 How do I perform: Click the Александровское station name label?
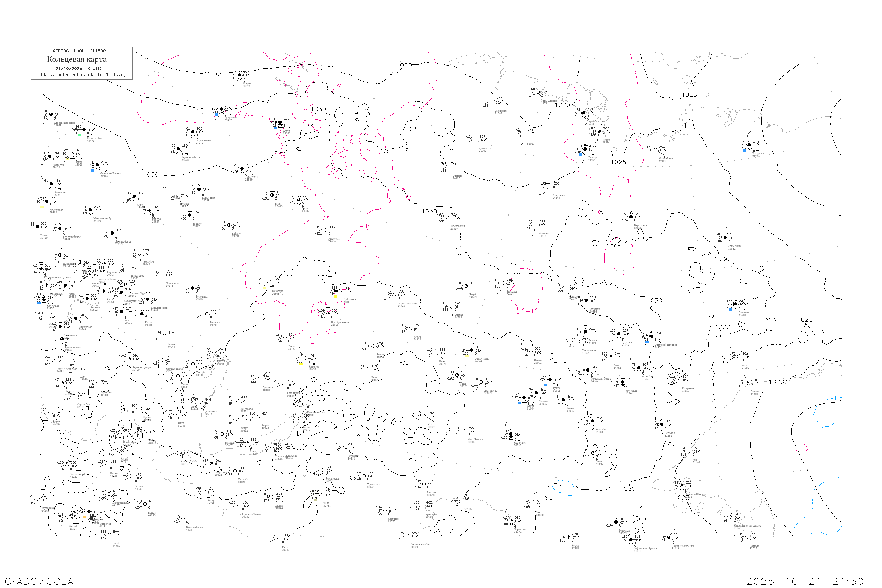tap(64, 123)
